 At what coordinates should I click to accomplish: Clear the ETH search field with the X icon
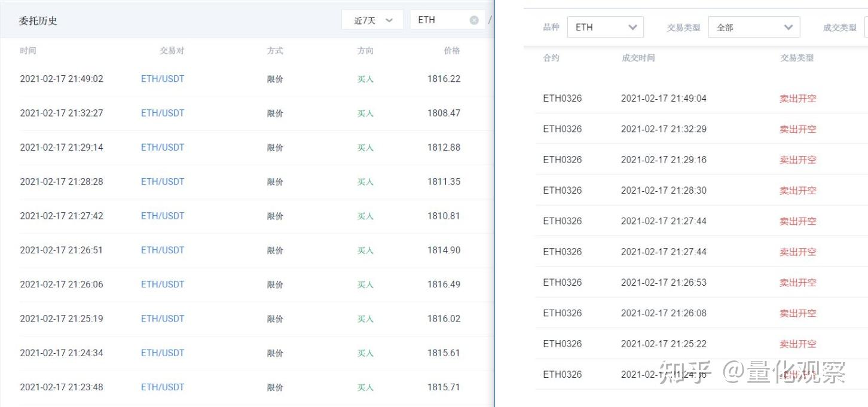tap(474, 20)
